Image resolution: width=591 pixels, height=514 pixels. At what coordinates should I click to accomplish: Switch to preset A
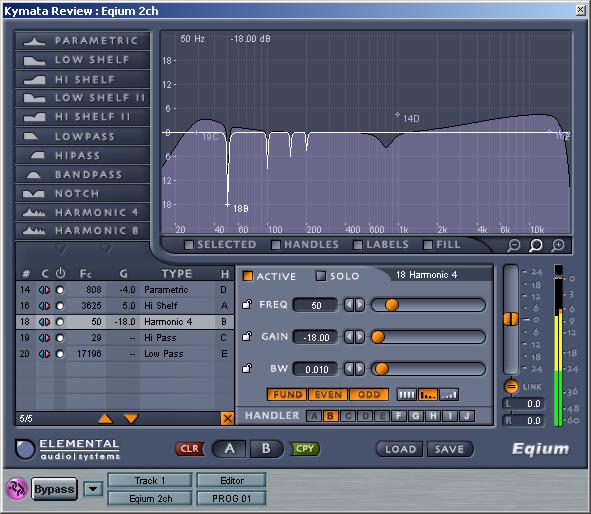230,448
